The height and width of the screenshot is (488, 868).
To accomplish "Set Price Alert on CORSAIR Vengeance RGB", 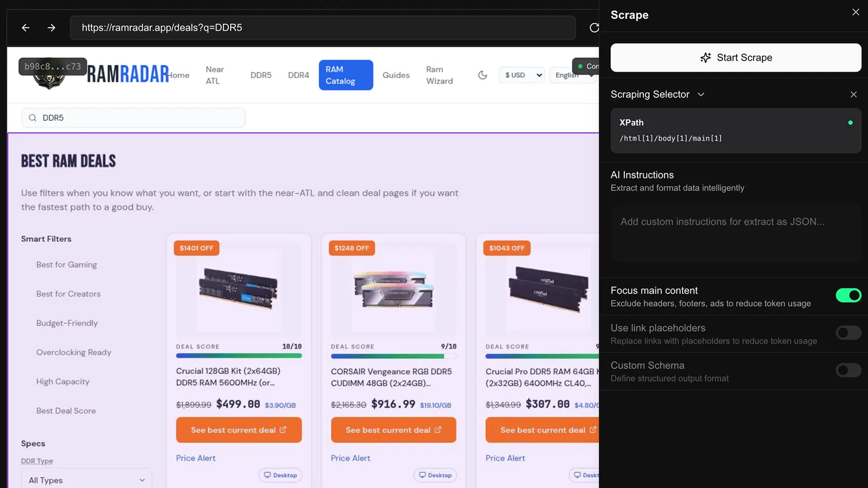I will point(350,458).
